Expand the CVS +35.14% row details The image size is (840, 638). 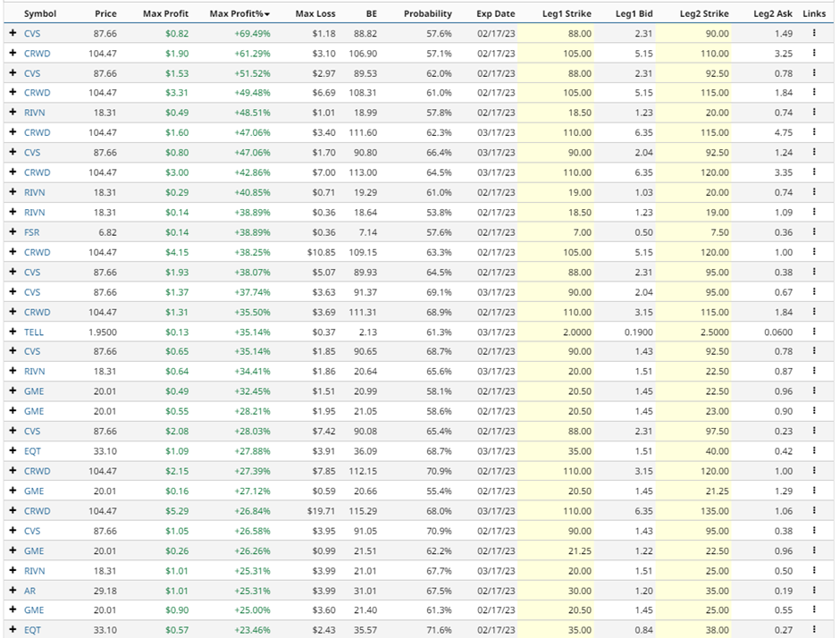click(x=13, y=351)
